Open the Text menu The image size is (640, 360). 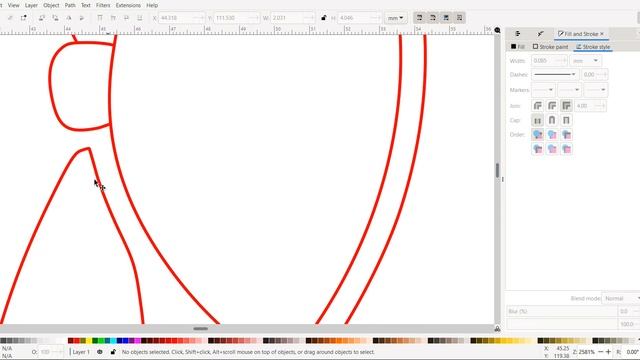pyautogui.click(x=86, y=5)
